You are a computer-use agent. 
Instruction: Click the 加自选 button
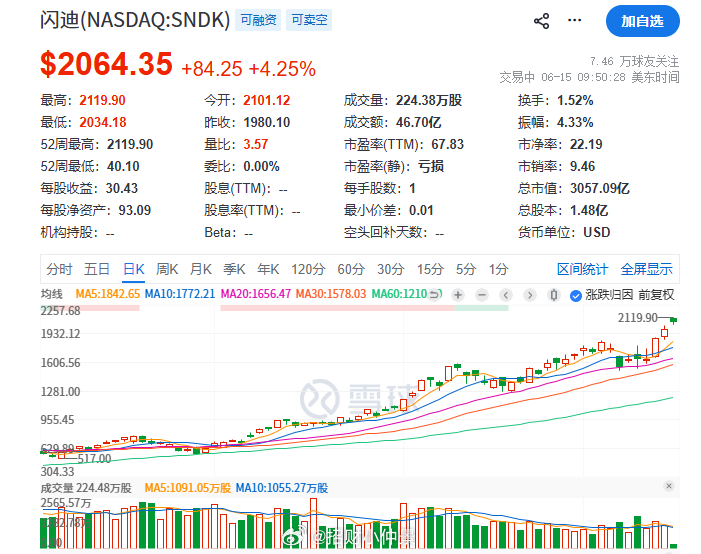pyautogui.click(x=642, y=21)
